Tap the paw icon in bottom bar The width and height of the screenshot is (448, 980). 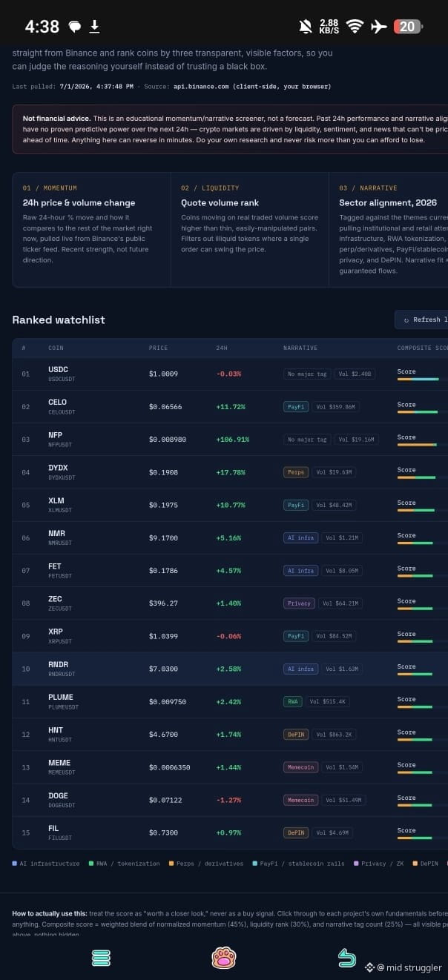224,958
